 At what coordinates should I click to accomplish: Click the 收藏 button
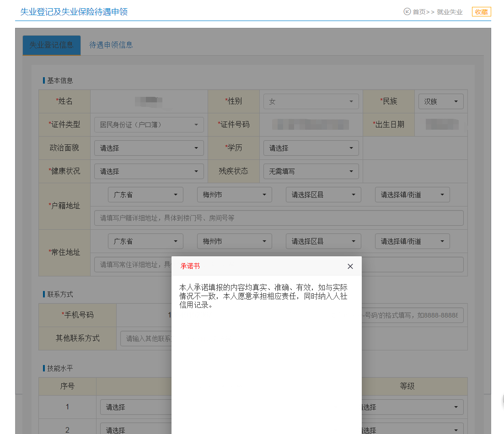[x=481, y=12]
